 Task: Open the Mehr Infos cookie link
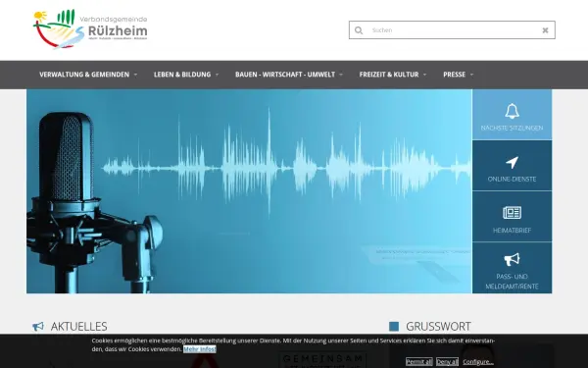(x=200, y=349)
